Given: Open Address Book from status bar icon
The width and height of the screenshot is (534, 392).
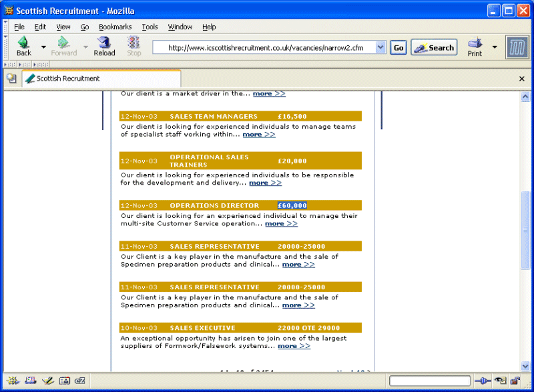Looking at the screenshot, I should point(64,381).
